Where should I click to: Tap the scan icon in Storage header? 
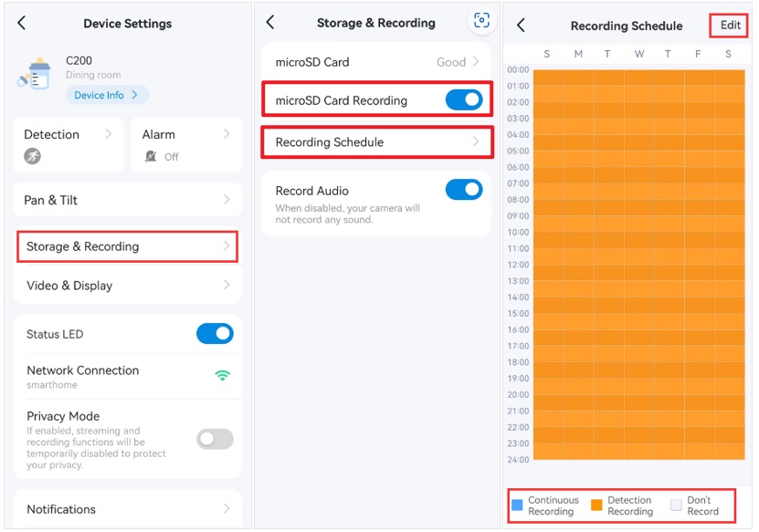click(481, 22)
